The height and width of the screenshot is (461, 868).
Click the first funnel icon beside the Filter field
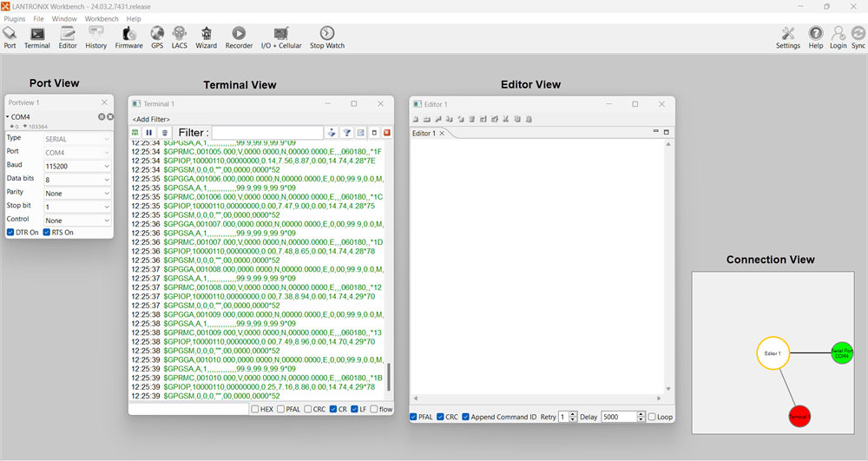pos(332,133)
